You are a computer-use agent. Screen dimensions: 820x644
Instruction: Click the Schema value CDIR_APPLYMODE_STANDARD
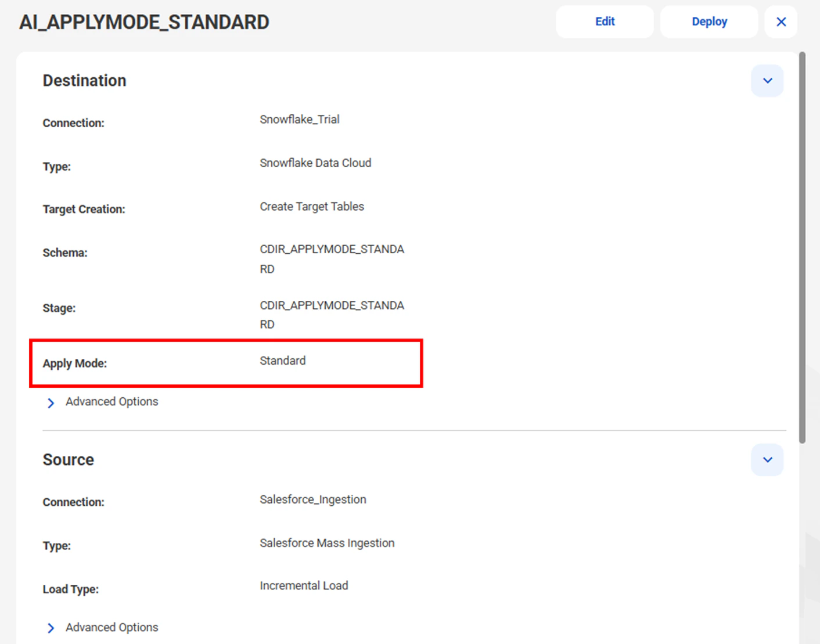point(332,259)
